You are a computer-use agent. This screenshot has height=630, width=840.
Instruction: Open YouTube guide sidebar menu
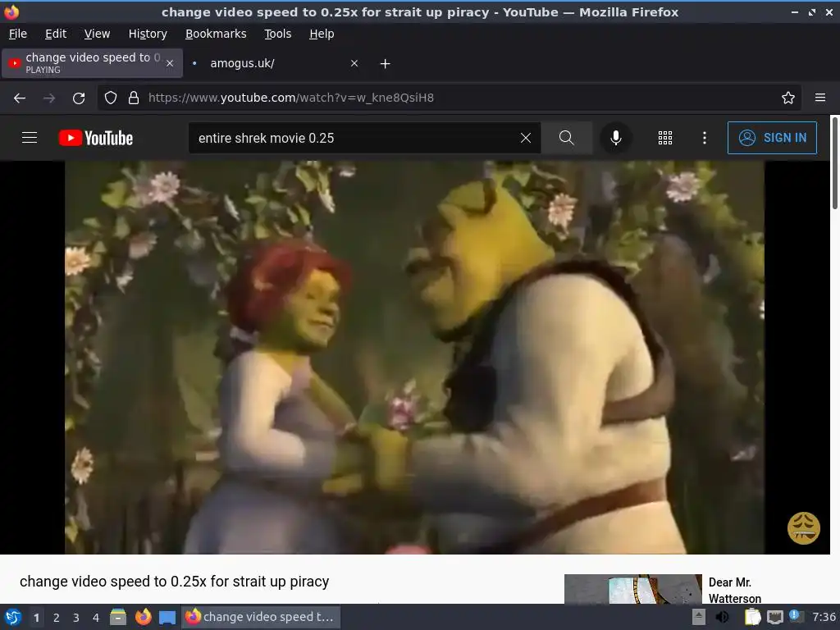30,138
